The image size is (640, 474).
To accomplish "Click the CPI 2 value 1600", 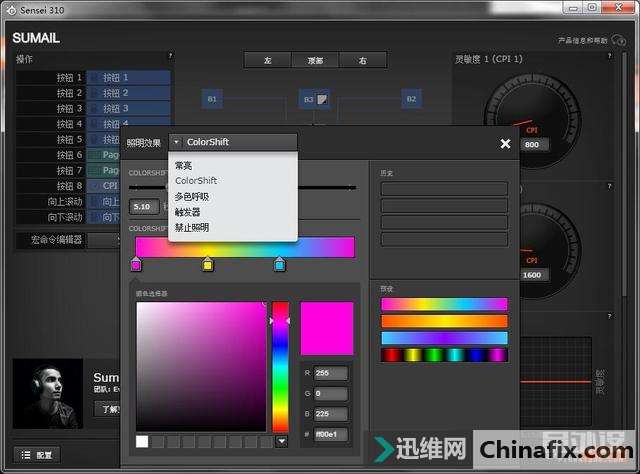I will click(x=532, y=275).
